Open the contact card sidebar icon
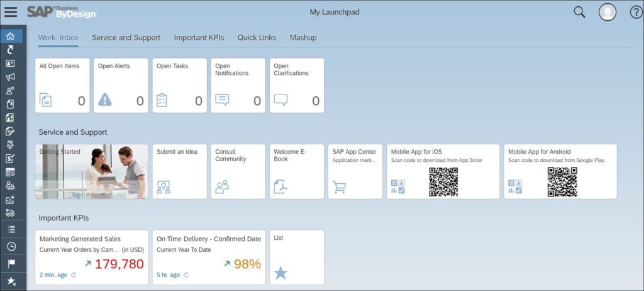The height and width of the screenshot is (291, 644). (10, 64)
